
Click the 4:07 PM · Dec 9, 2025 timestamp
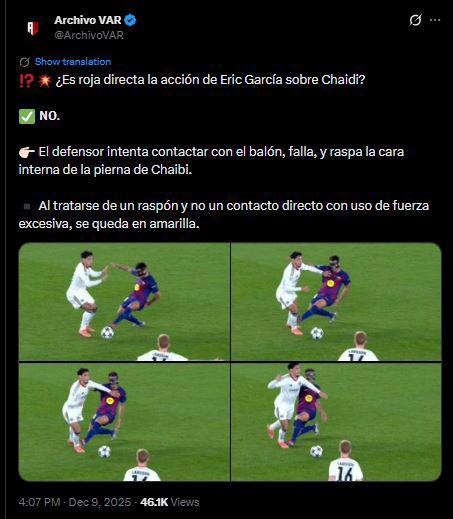pos(75,502)
